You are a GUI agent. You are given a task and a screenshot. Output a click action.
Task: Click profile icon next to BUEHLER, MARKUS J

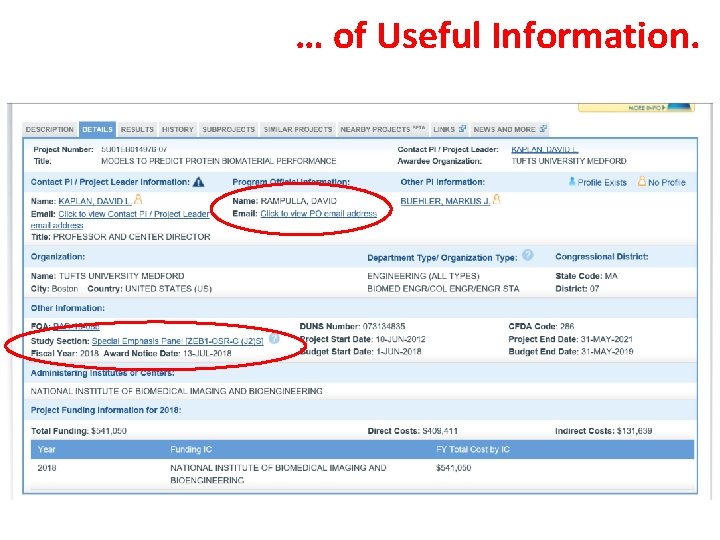click(x=496, y=200)
